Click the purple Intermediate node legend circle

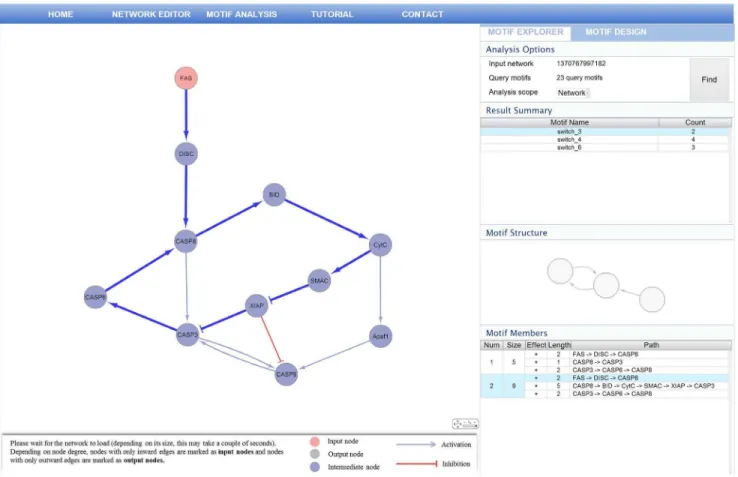(314, 467)
